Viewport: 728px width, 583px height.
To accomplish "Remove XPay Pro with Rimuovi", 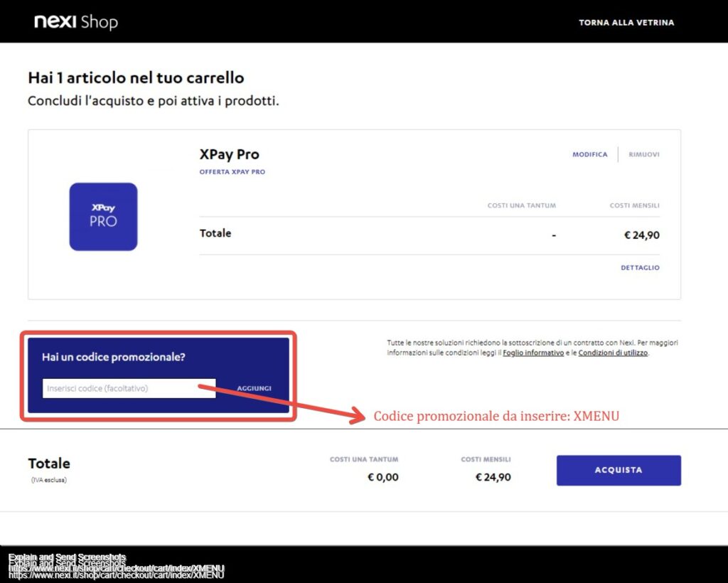I will click(643, 154).
